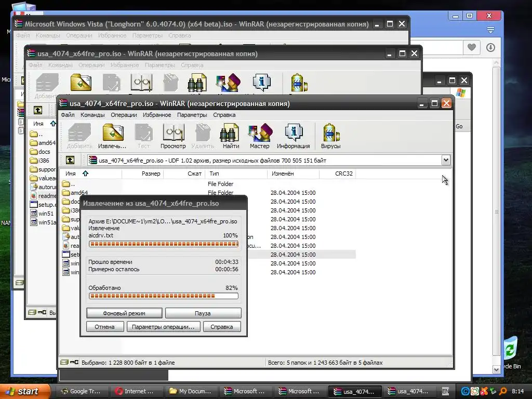Click the aicdrv.txt file progress bar

pyautogui.click(x=164, y=244)
